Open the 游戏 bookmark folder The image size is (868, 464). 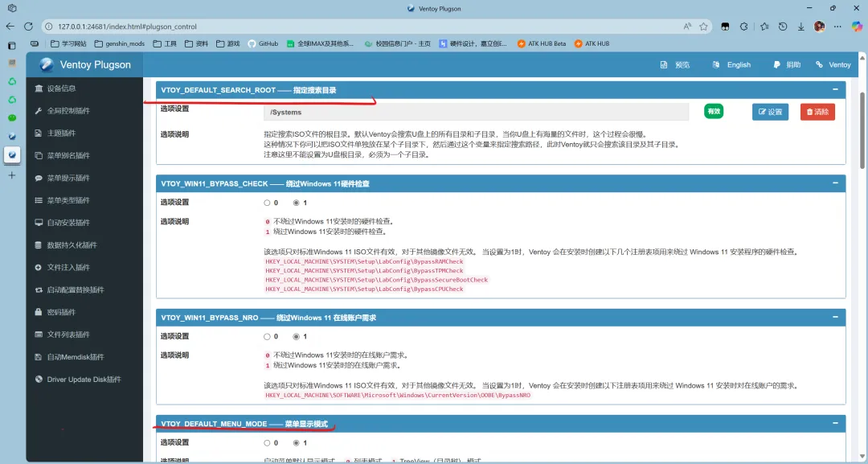point(228,43)
